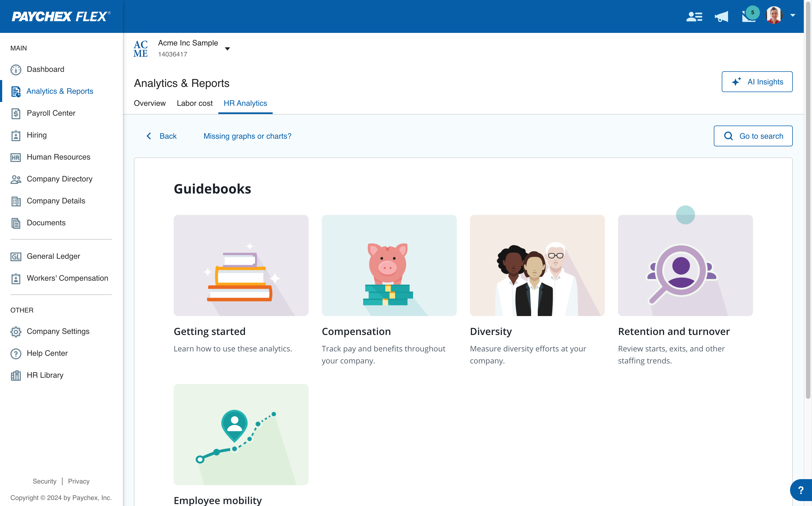Open the Missing graphs or charts link
Viewport: 812px width, 506px height.
pyautogui.click(x=247, y=136)
